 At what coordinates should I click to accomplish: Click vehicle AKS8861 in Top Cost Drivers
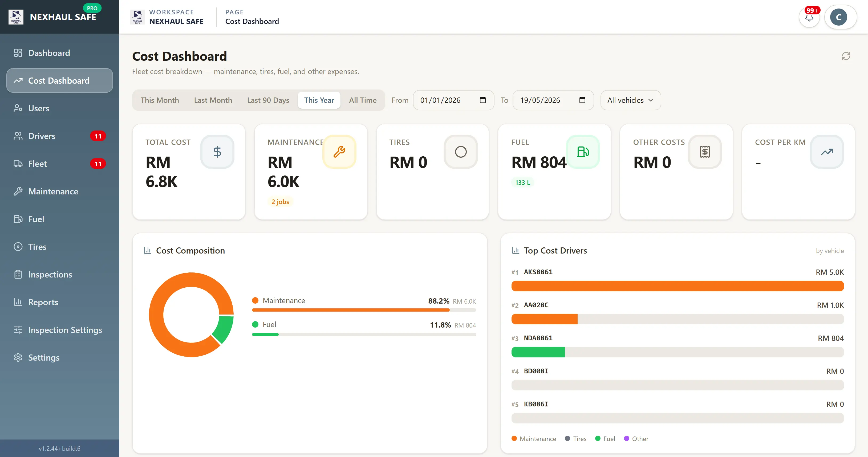[x=538, y=272]
